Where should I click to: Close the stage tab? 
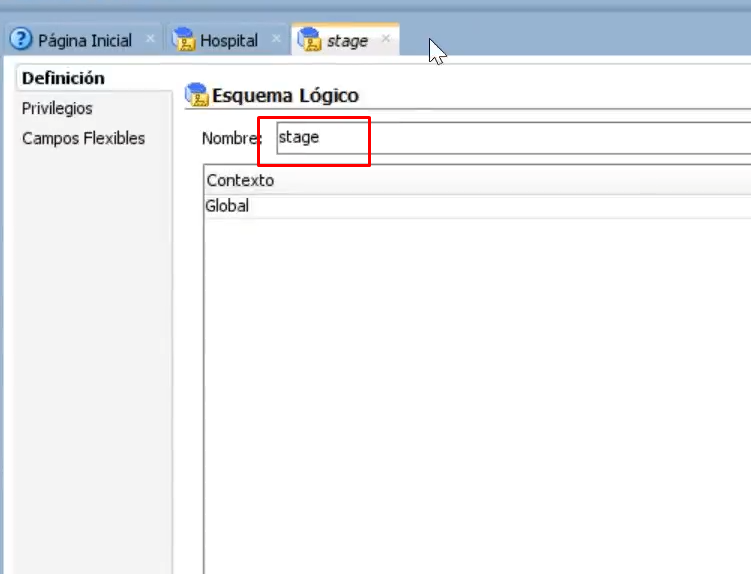point(386,38)
